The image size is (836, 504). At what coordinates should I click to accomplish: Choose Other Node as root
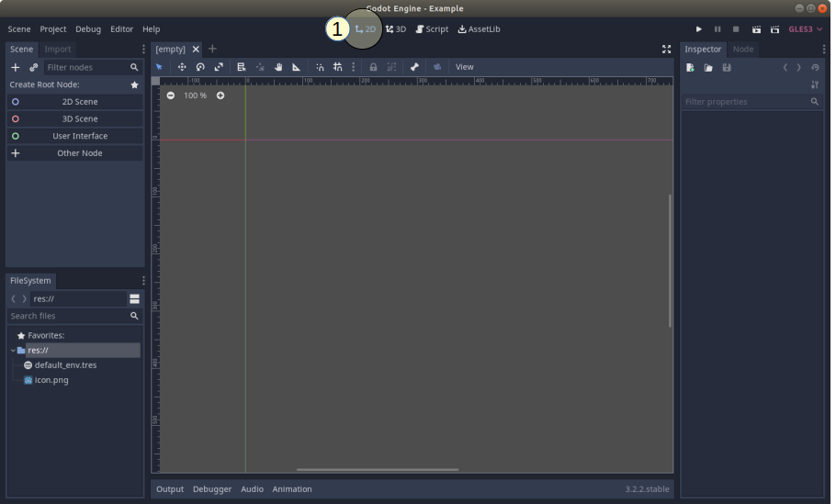tap(74, 153)
